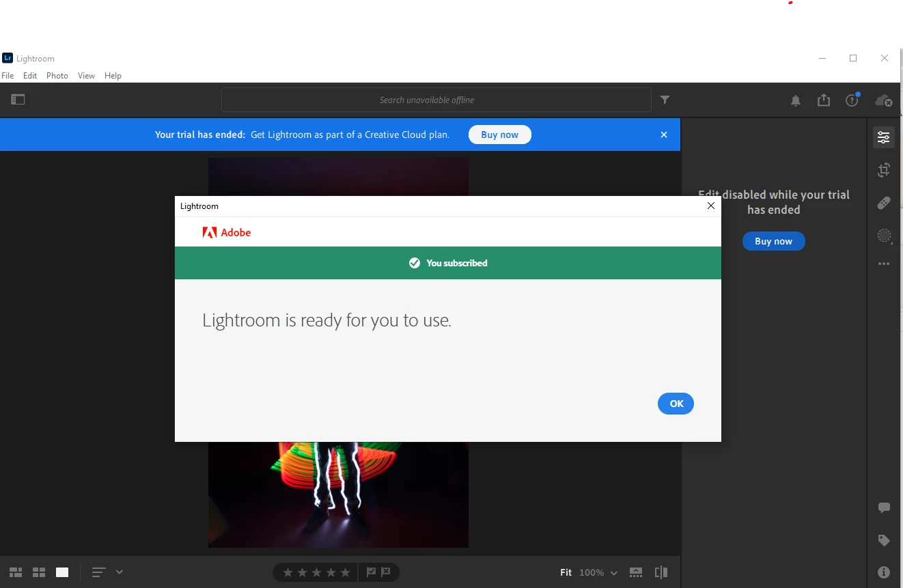This screenshot has width=903, height=588.
Task: Flag the photo as picked
Action: coord(371,572)
